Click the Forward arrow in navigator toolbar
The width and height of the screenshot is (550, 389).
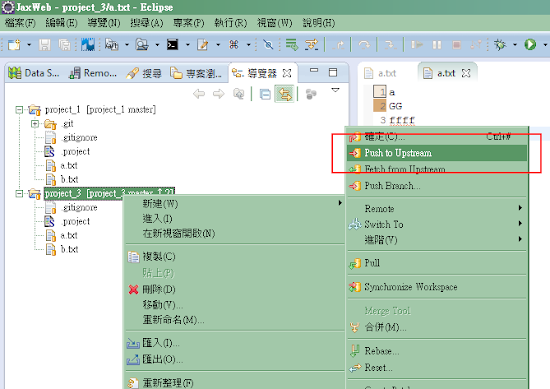point(219,94)
